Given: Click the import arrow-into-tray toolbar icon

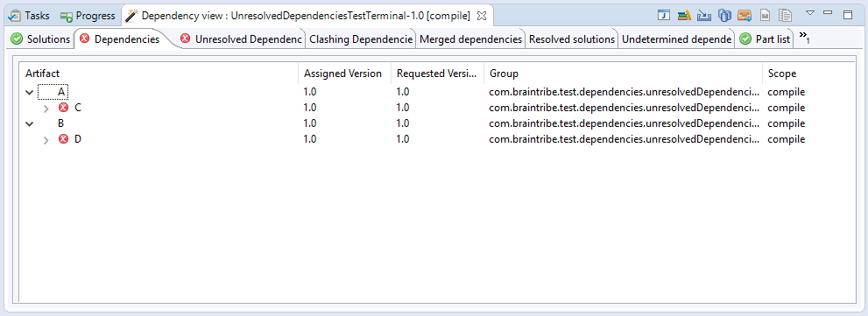Looking at the screenshot, I should tap(704, 16).
